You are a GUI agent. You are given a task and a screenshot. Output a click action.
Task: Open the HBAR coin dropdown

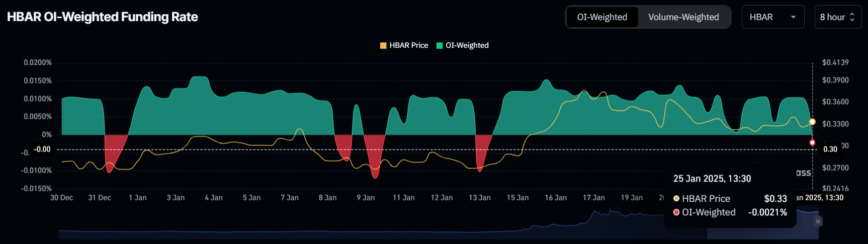(x=773, y=17)
